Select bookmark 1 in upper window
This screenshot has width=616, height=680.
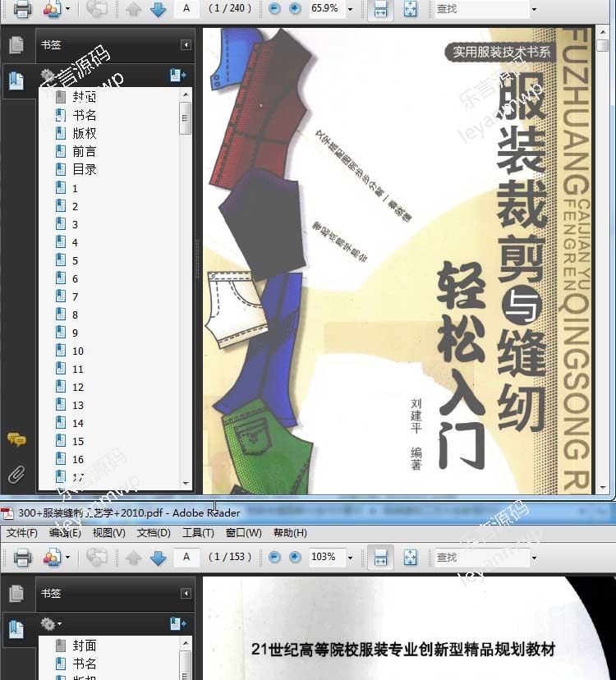coord(75,189)
